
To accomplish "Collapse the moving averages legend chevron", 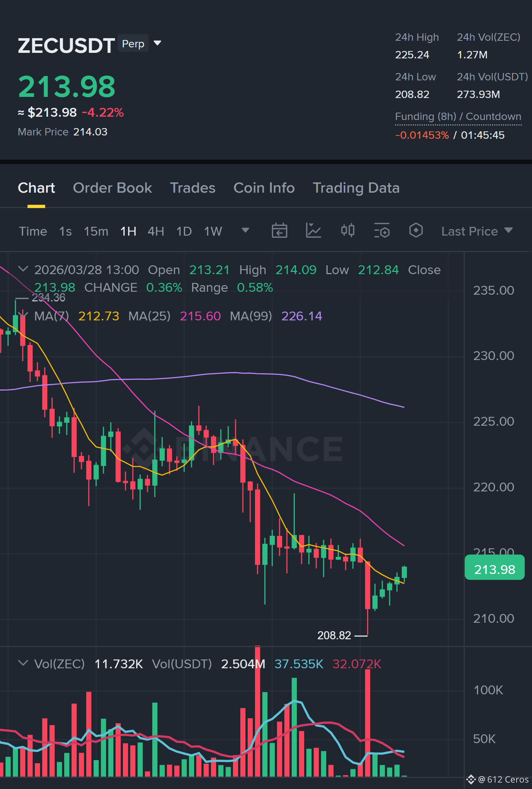I will point(23,315).
